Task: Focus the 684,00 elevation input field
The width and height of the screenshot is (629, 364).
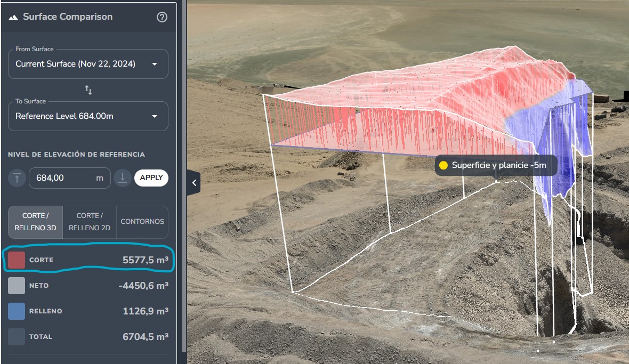Action: [x=64, y=178]
